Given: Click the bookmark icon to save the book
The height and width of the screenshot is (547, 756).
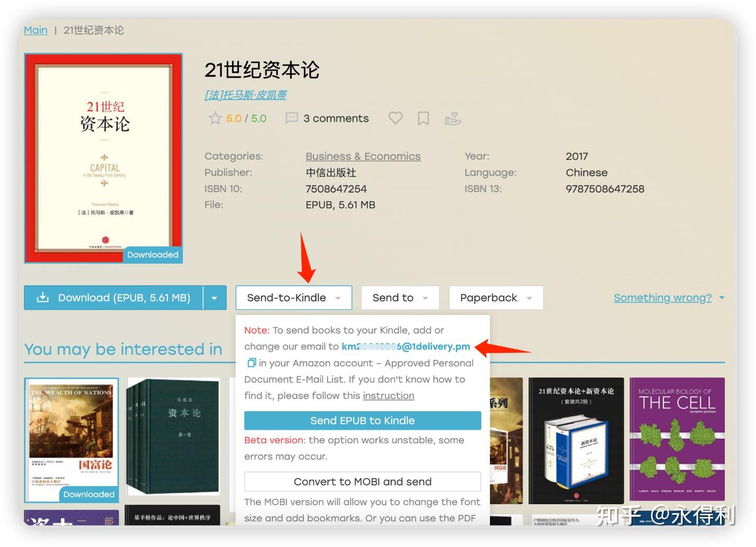Looking at the screenshot, I should pos(423,118).
